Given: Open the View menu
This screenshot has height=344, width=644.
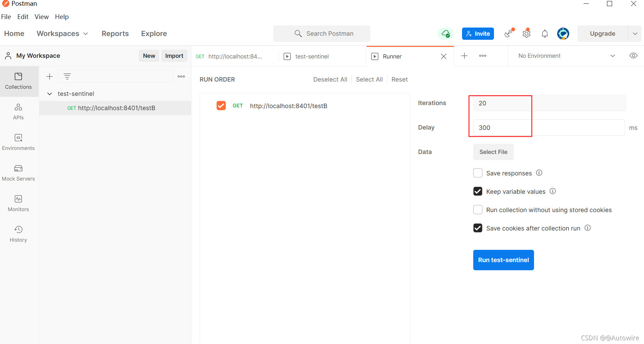Looking at the screenshot, I should pyautogui.click(x=41, y=17).
